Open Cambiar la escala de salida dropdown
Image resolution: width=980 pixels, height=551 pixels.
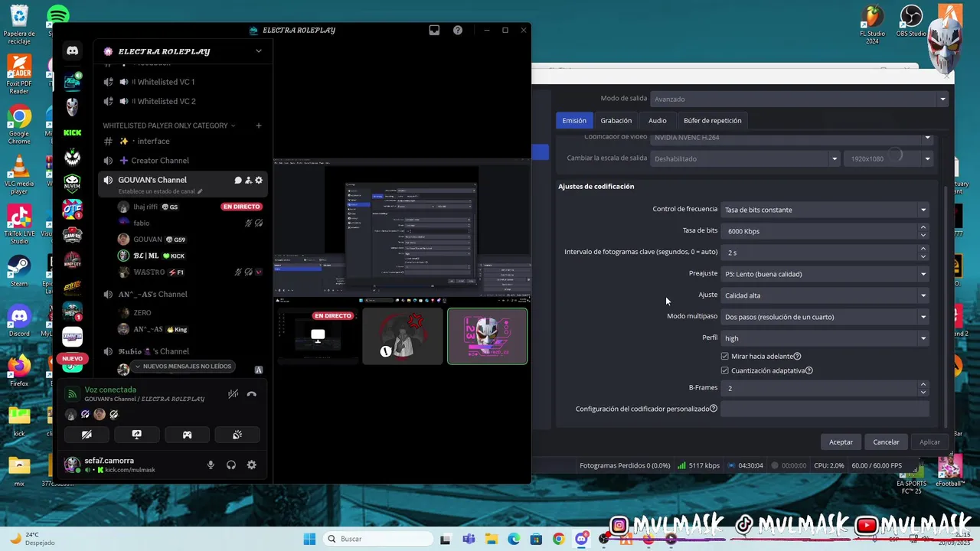coord(745,158)
